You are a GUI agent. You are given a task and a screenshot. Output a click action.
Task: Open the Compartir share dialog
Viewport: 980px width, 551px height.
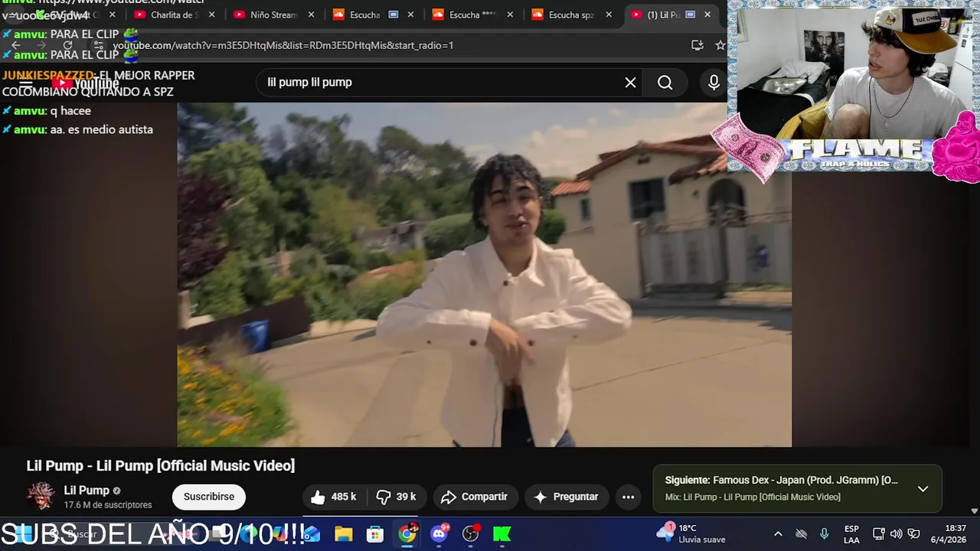coord(475,497)
